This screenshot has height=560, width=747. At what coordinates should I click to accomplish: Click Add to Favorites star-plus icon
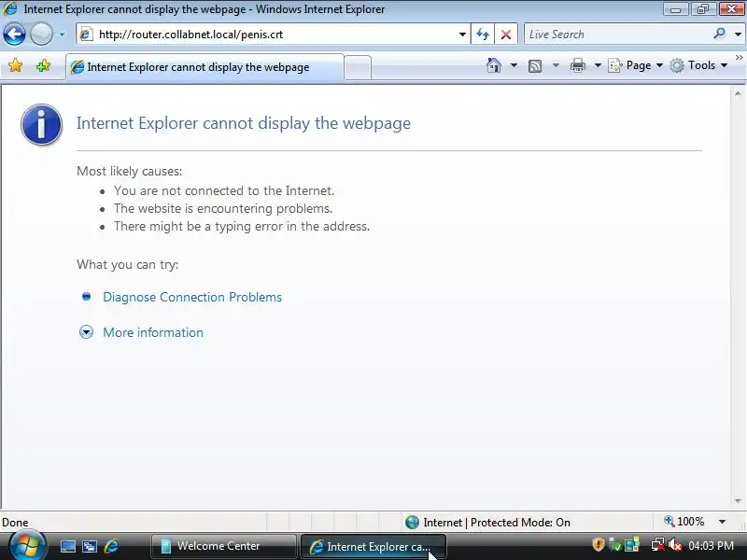point(43,65)
